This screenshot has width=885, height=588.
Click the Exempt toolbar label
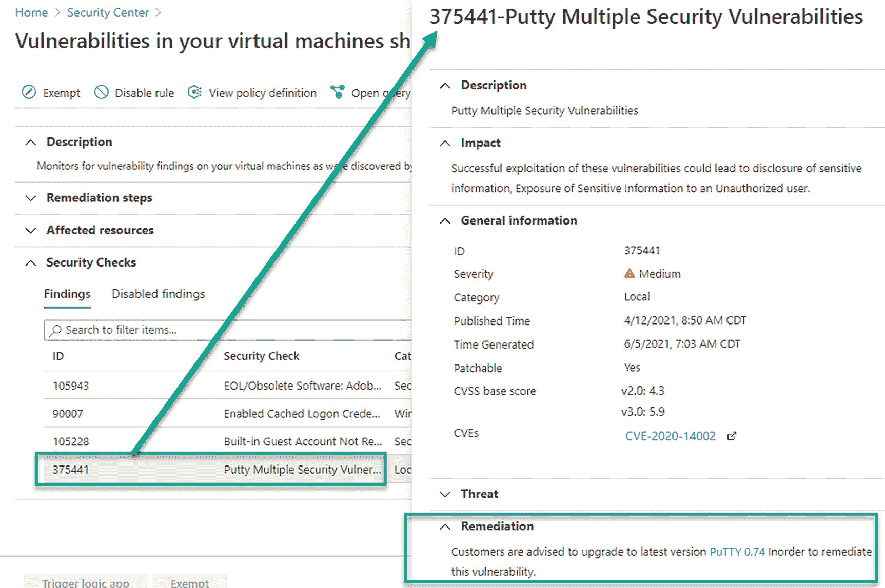click(62, 93)
